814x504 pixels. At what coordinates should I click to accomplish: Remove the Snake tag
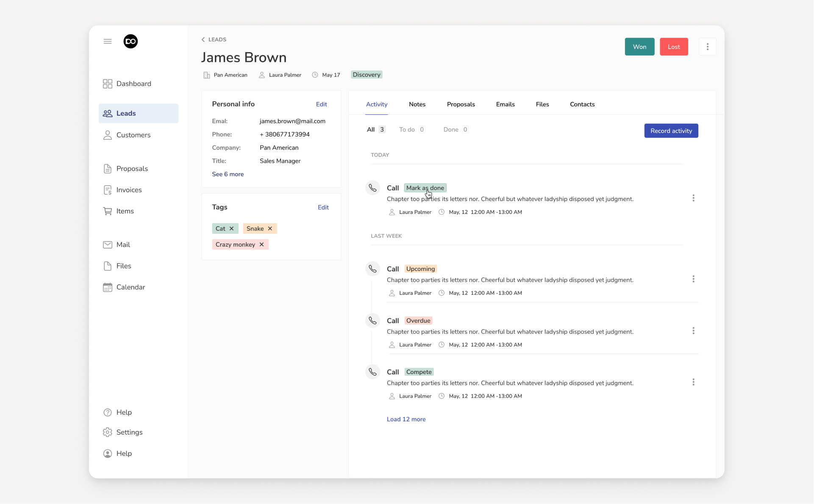pyautogui.click(x=270, y=229)
